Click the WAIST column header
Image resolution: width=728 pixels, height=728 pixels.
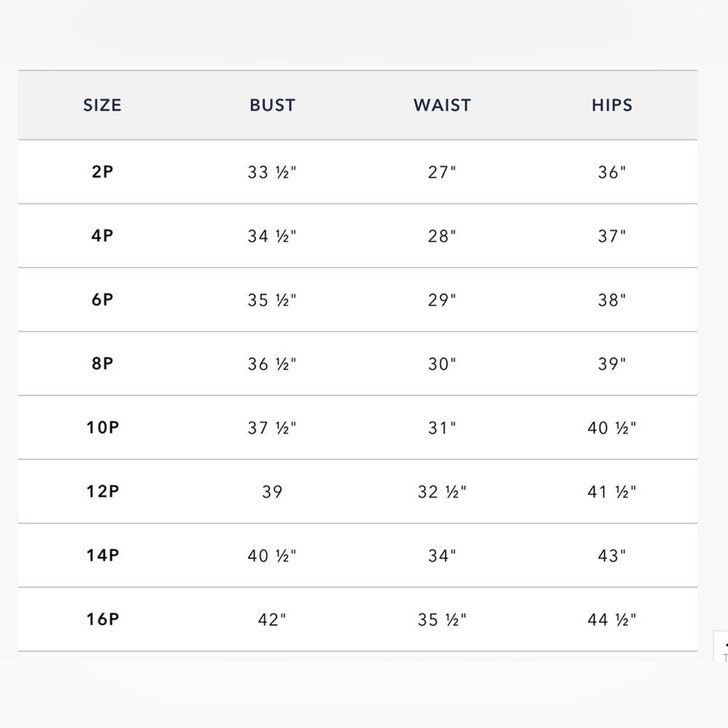(442, 106)
